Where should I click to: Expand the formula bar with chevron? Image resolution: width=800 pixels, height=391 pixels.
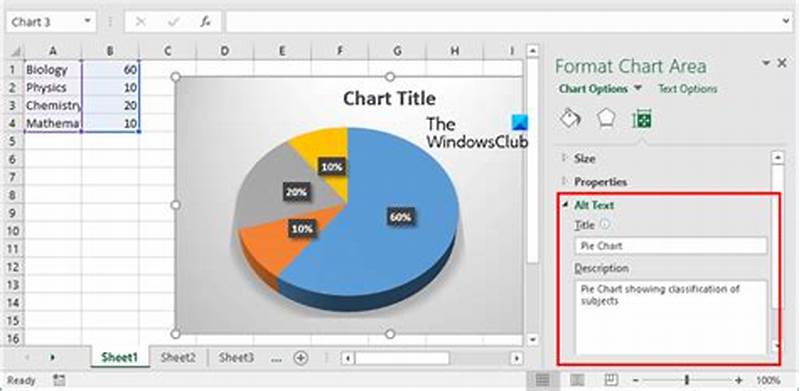click(786, 21)
